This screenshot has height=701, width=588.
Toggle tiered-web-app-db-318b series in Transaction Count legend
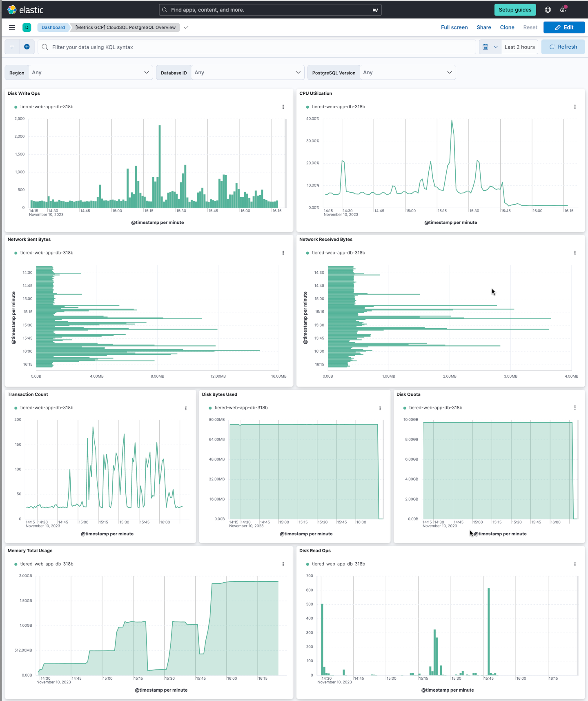[x=47, y=408]
